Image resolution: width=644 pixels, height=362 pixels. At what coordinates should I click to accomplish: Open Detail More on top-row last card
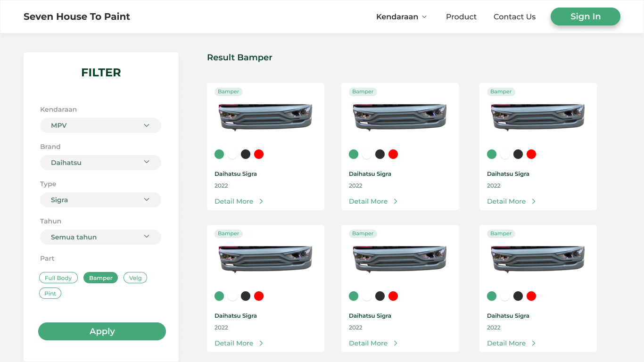coord(512,201)
